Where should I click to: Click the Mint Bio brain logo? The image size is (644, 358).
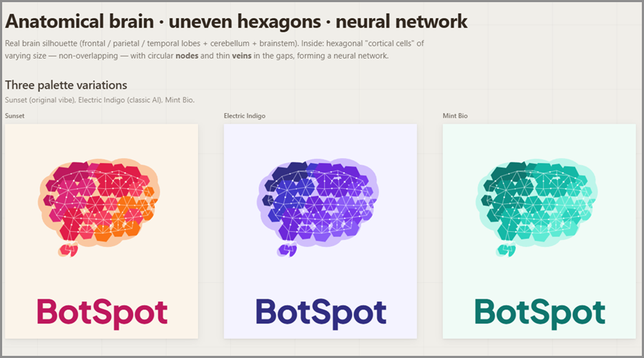click(x=538, y=200)
